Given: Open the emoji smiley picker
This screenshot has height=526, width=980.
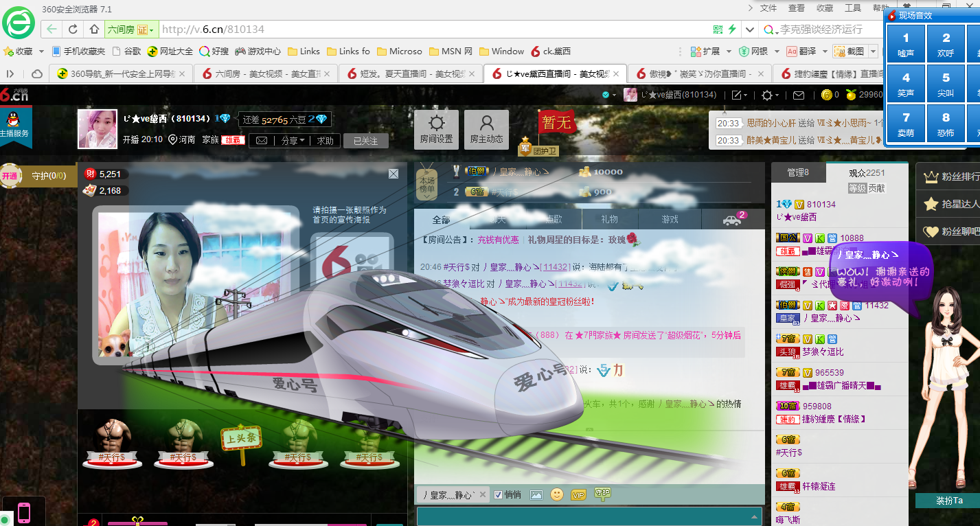Looking at the screenshot, I should [x=557, y=494].
